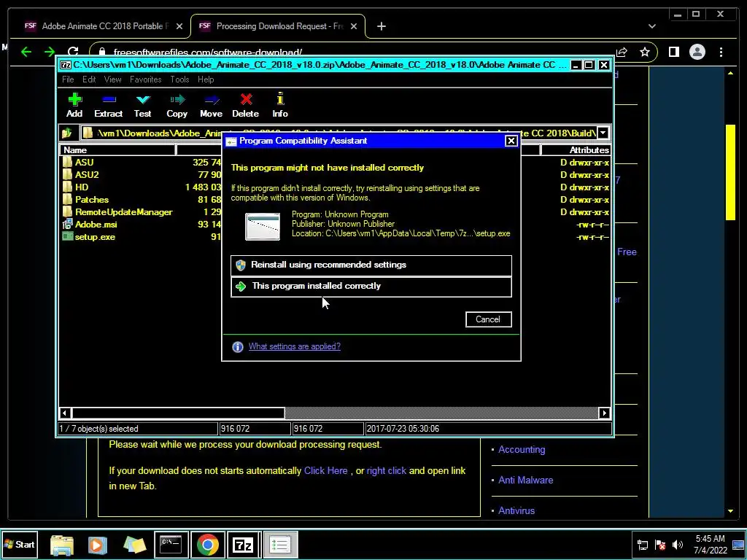Click the Chrome tab search chevron
The image size is (747, 560).
(x=651, y=26)
